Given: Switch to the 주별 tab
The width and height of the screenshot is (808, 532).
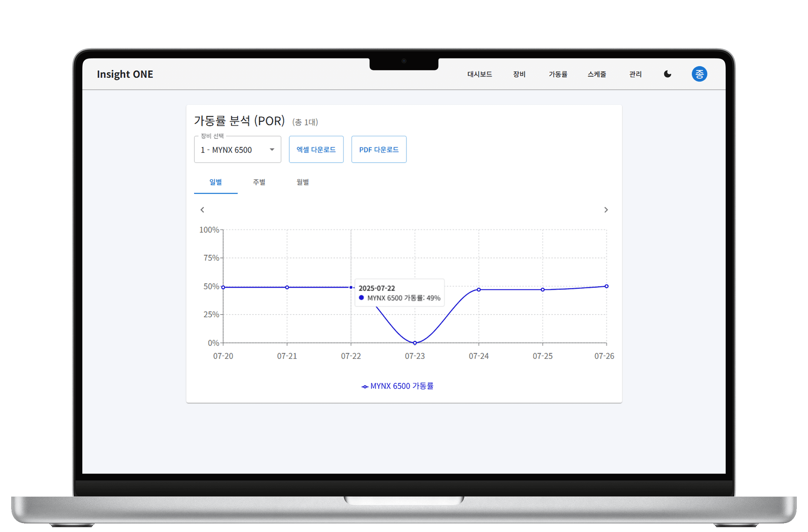Looking at the screenshot, I should (259, 182).
